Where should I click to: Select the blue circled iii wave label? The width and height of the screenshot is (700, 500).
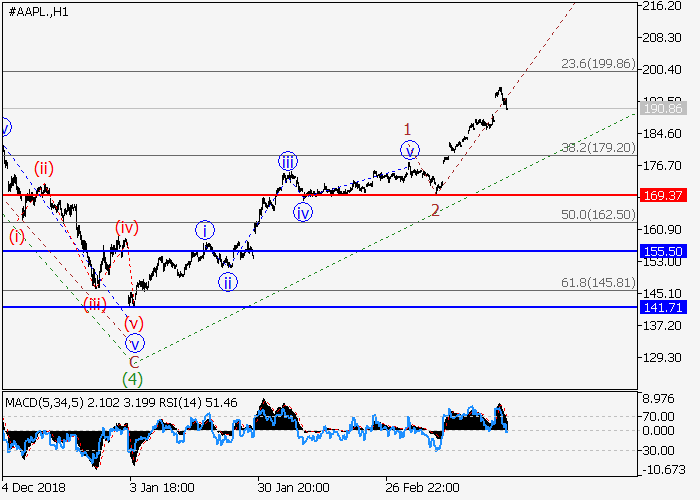(288, 161)
